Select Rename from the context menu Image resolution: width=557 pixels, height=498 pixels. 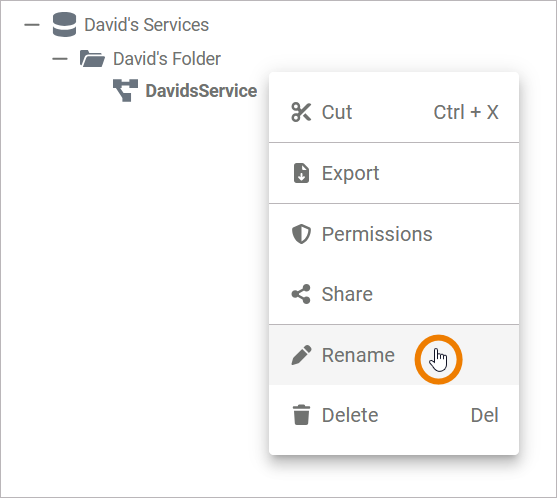[394, 355]
